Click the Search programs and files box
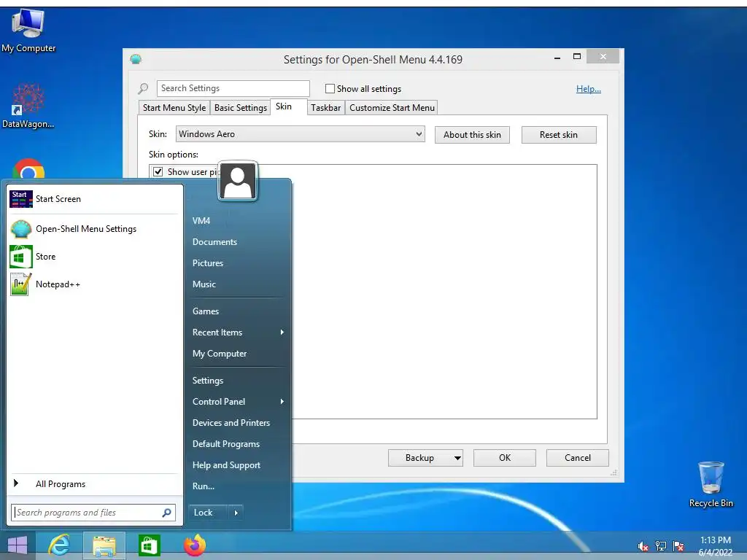The image size is (747, 560). point(93,513)
